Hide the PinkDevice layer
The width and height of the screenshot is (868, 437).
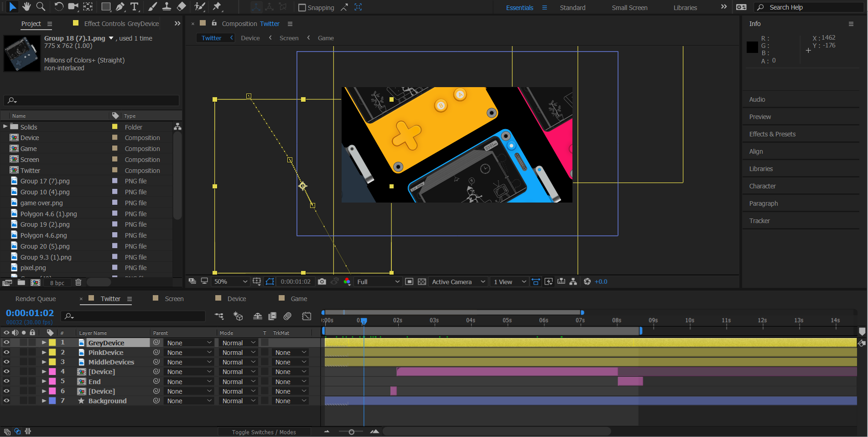6,352
